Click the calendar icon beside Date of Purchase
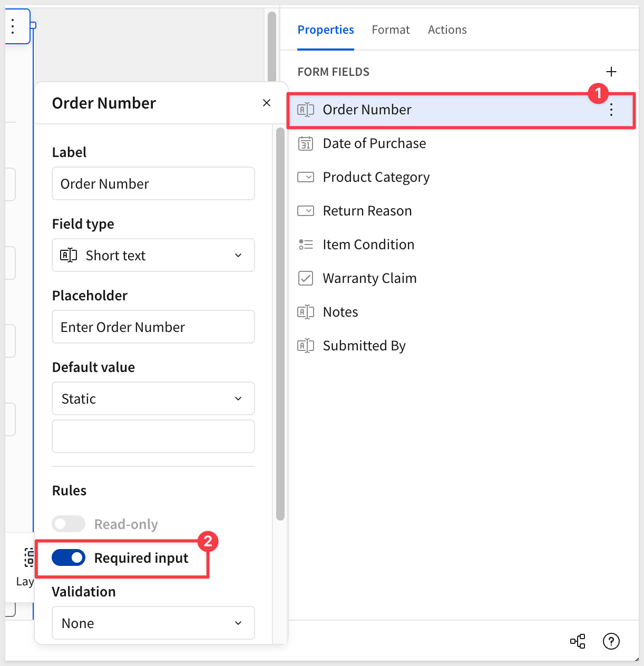This screenshot has height=666, width=644. click(x=306, y=143)
